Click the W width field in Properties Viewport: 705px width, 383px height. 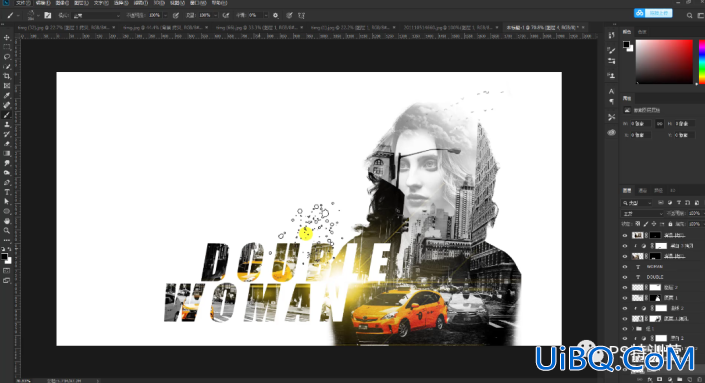pos(641,124)
